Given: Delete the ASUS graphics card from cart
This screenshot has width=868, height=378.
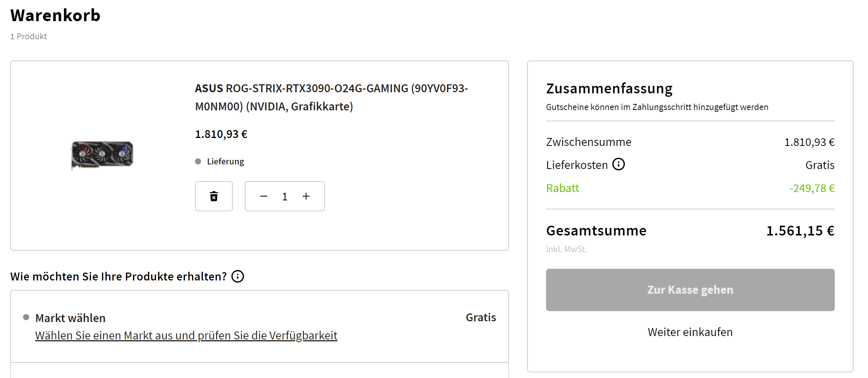Looking at the screenshot, I should point(214,196).
